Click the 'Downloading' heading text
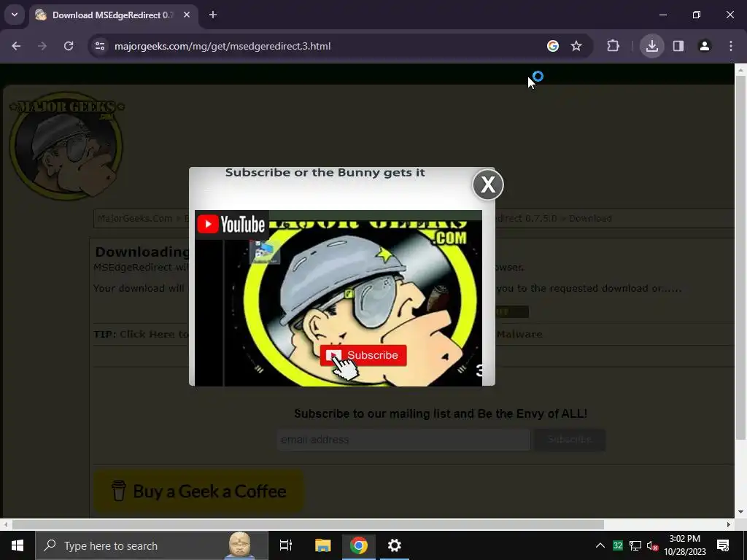 (x=142, y=252)
